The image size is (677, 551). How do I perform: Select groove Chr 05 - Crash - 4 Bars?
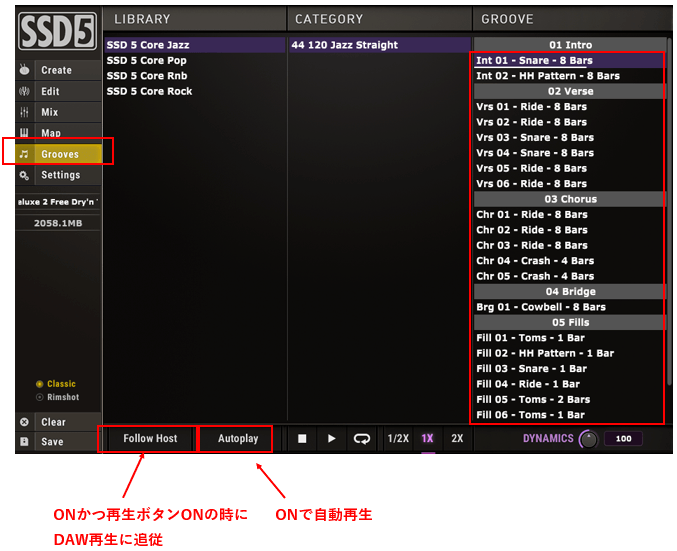[x=570, y=276]
